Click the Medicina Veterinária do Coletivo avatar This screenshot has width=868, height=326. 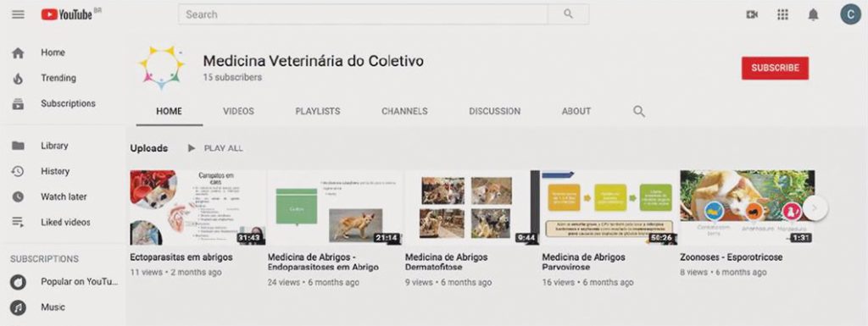coord(161,68)
